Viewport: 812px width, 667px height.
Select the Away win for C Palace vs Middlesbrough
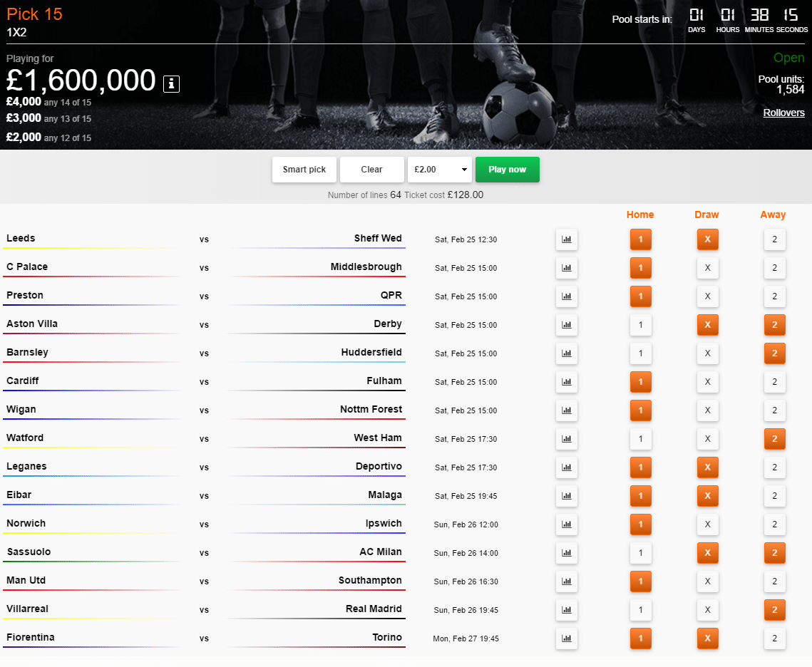pyautogui.click(x=774, y=268)
